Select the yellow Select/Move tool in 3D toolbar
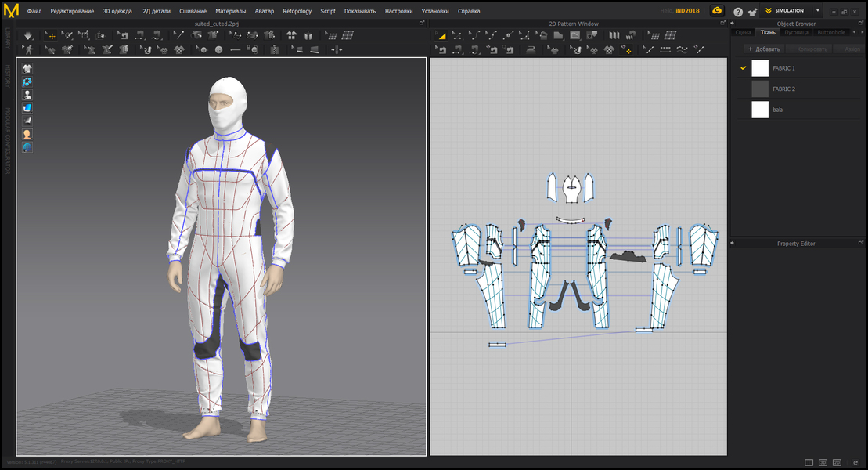868x470 pixels. click(50, 35)
